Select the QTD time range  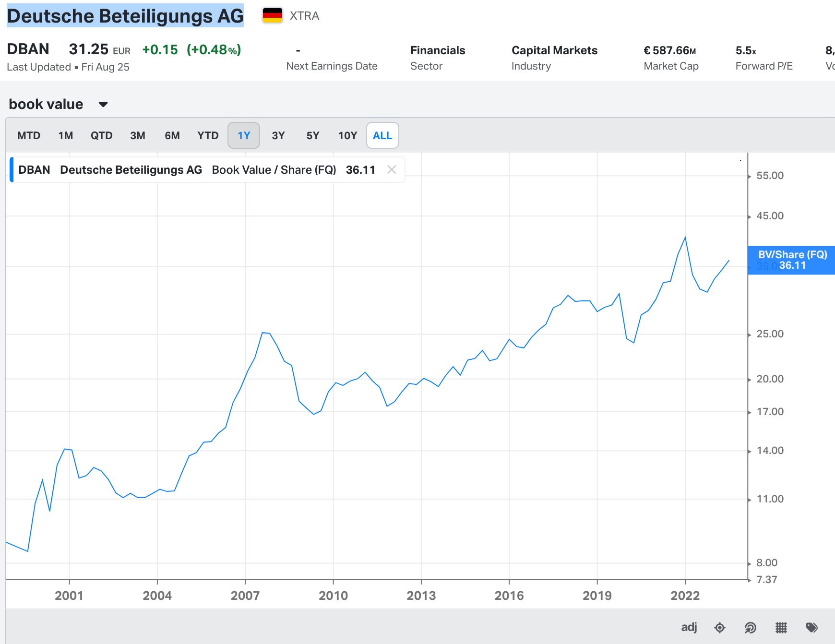tap(102, 135)
